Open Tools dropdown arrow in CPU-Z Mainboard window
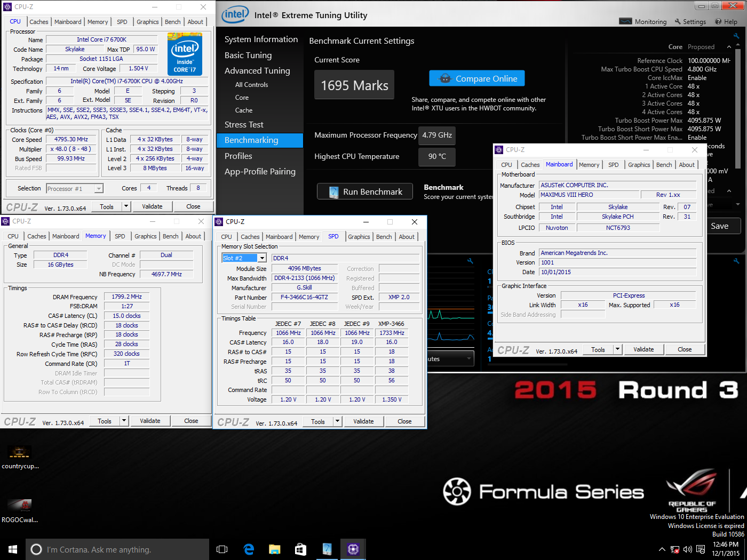 pyautogui.click(x=618, y=349)
